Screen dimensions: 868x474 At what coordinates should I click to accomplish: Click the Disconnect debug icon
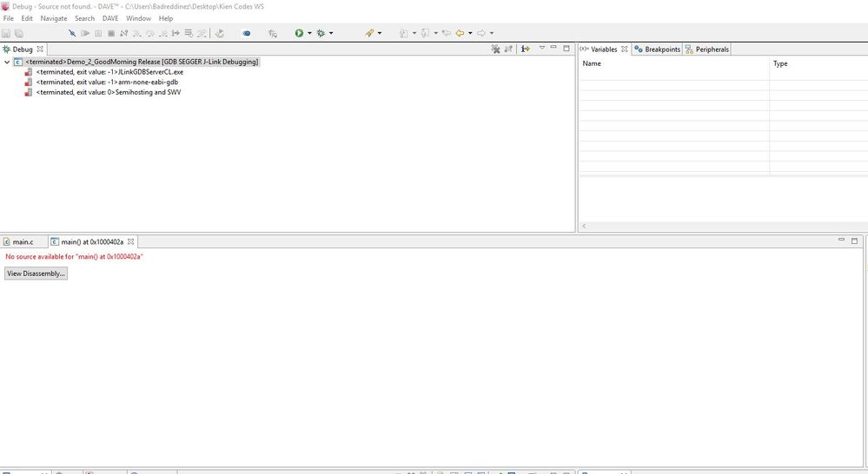123,33
